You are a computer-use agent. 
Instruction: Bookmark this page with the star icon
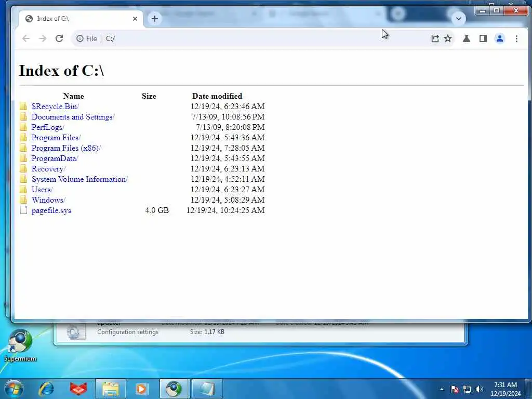pos(448,38)
